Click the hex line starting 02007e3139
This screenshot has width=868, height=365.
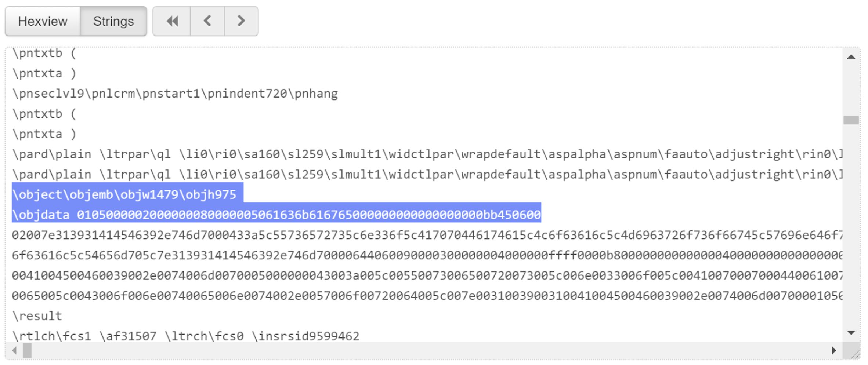pos(427,235)
